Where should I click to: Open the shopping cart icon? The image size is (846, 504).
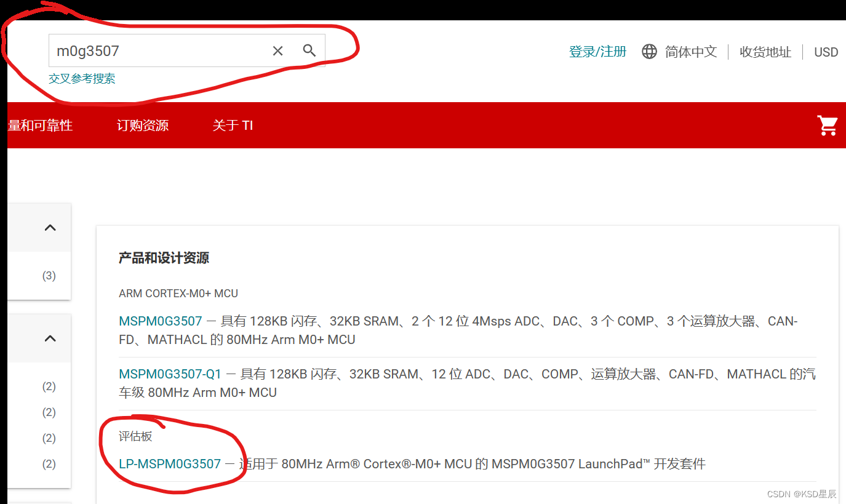[828, 125]
